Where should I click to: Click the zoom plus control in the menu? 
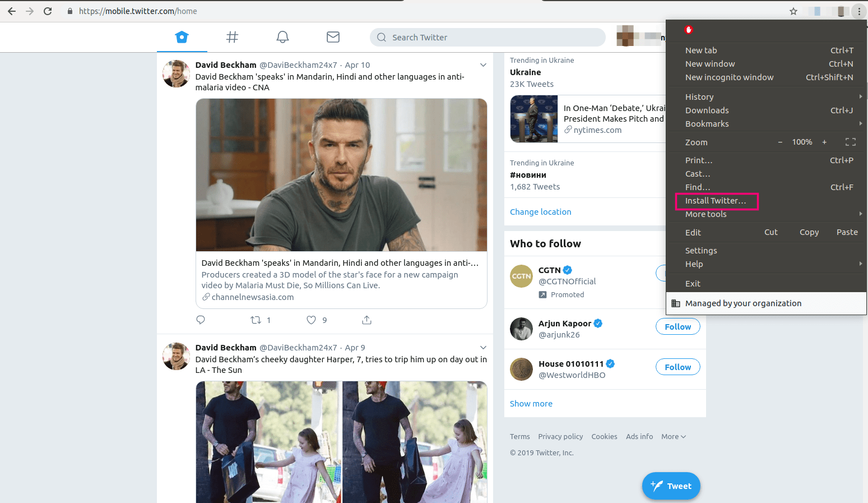tap(824, 142)
